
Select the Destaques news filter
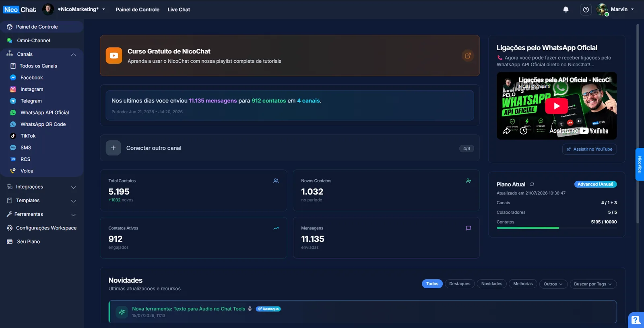(x=460, y=284)
